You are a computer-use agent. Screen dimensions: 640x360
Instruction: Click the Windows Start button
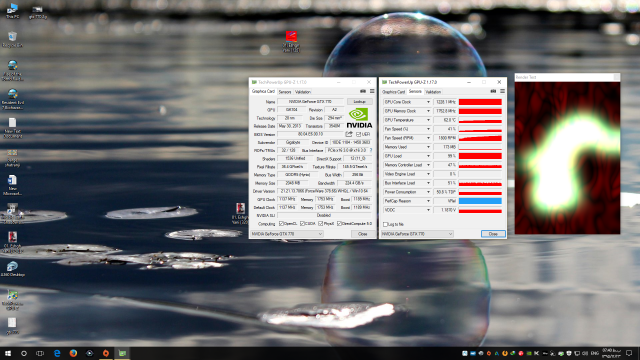click(8, 353)
